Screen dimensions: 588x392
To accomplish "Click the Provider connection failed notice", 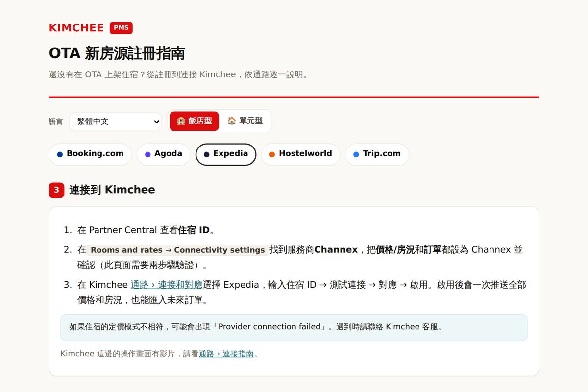I will [x=294, y=327].
